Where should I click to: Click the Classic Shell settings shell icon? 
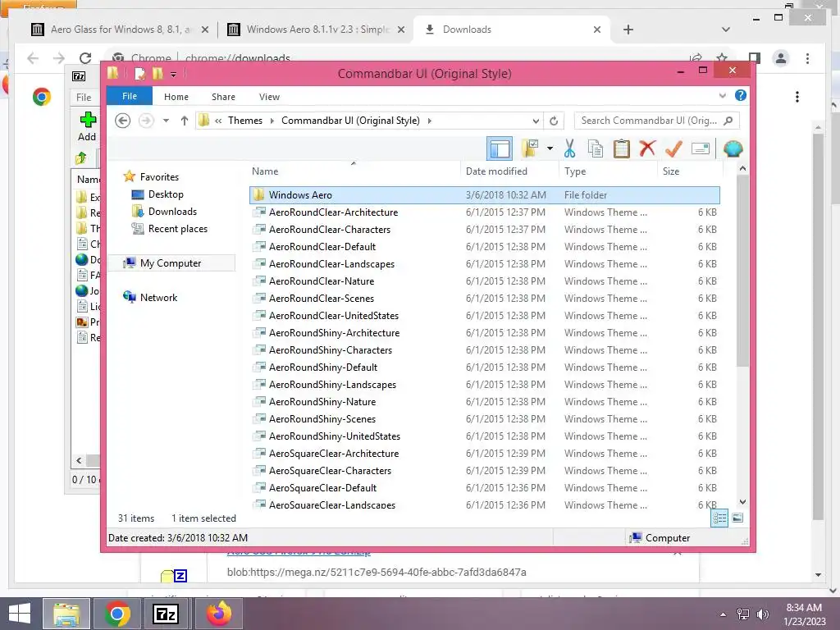click(733, 148)
